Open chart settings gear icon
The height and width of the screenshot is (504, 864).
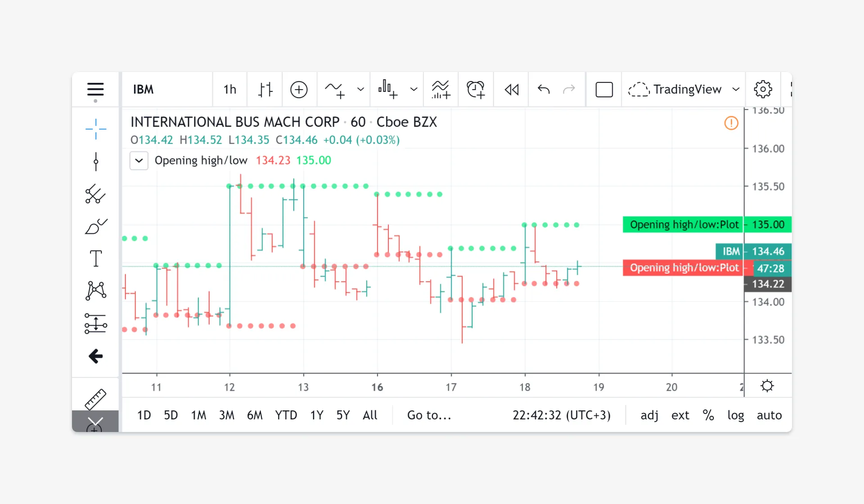pyautogui.click(x=763, y=89)
